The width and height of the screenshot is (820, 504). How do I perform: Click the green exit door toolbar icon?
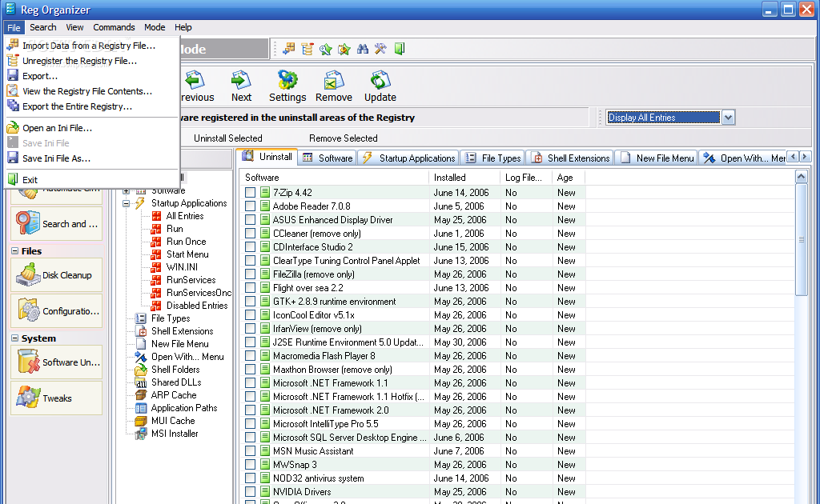(400, 49)
